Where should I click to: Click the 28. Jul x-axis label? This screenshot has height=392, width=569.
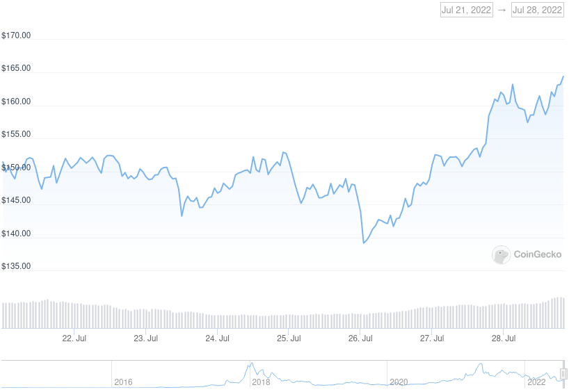504,338
